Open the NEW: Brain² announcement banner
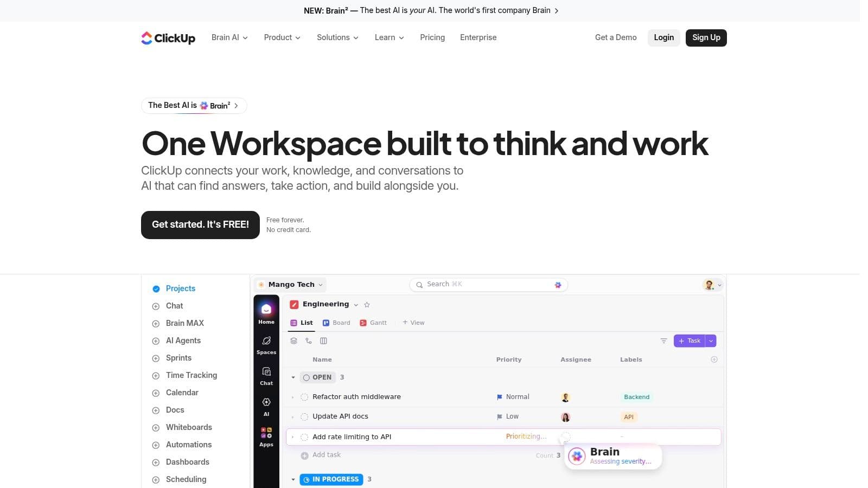Viewport: 868px width, 488px height. 431,10
